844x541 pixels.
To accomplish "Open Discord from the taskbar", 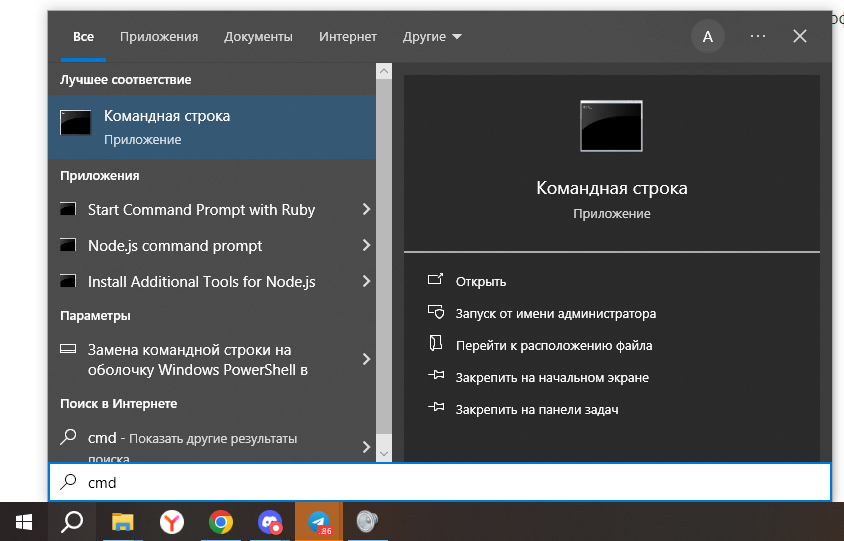I will pyautogui.click(x=270, y=522).
